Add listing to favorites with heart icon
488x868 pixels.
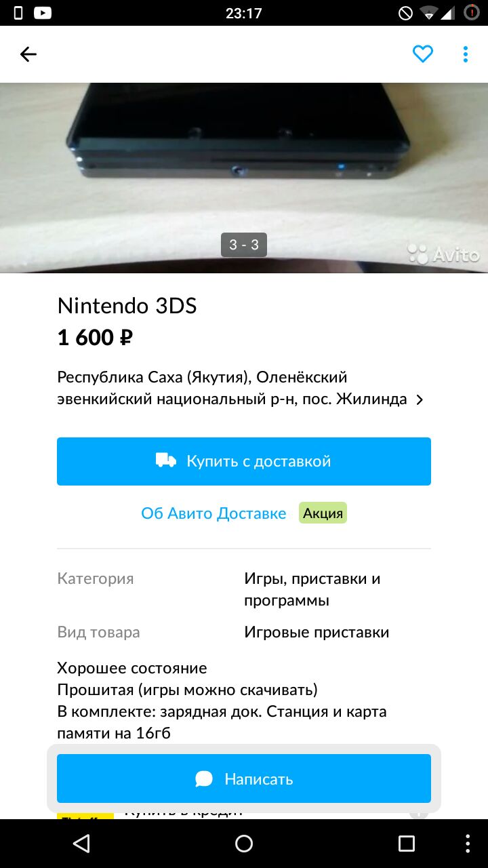click(x=423, y=54)
